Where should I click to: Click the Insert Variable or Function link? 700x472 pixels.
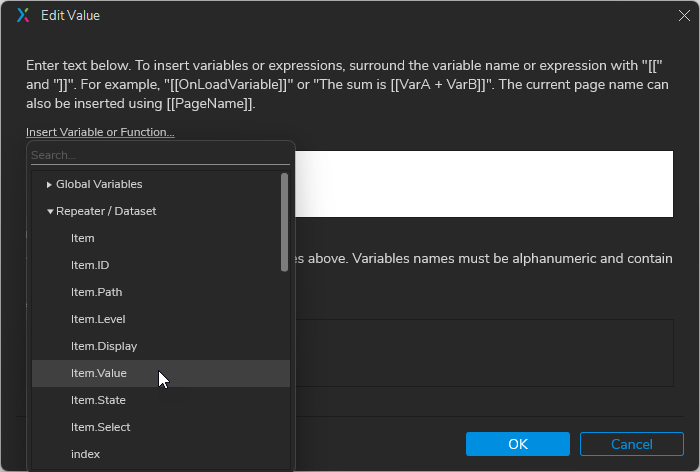click(100, 132)
